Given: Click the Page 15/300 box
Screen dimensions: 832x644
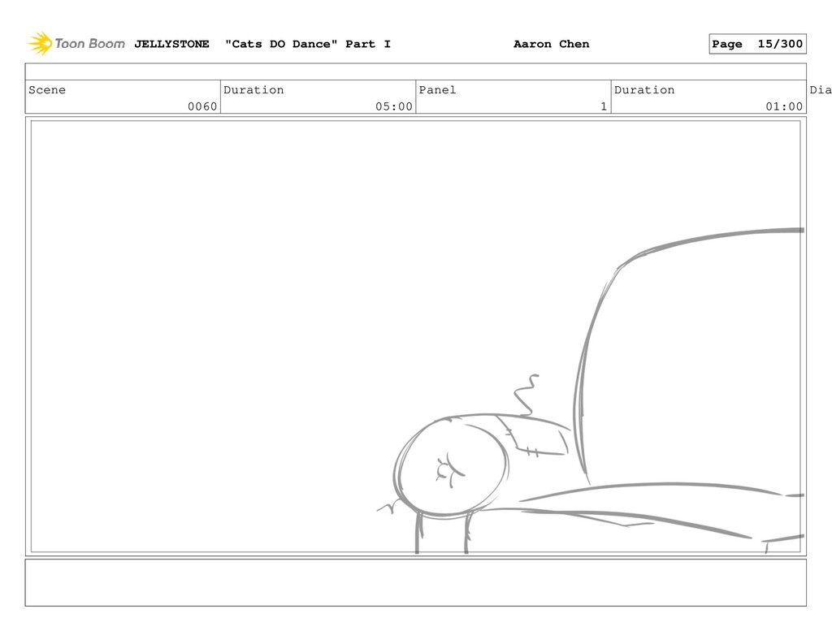Looking at the screenshot, I should click(x=757, y=44).
